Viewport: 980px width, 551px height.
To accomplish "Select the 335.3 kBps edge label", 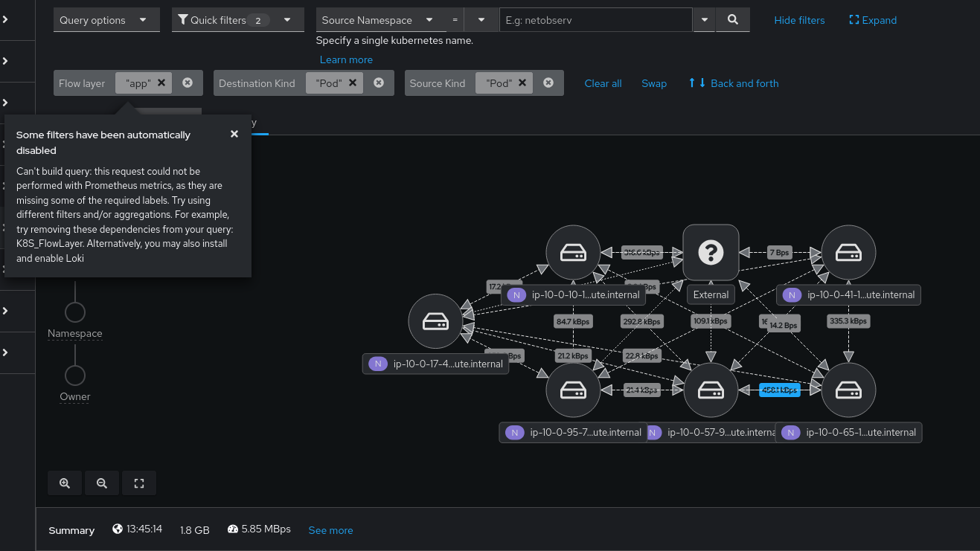I will [848, 321].
